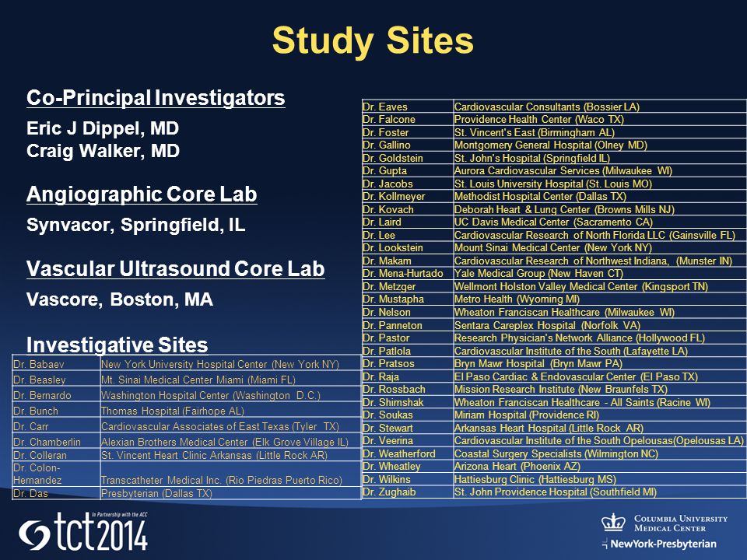Select the Co-Principal Investigators heading
This screenshot has width=747, height=560.
coord(156,98)
